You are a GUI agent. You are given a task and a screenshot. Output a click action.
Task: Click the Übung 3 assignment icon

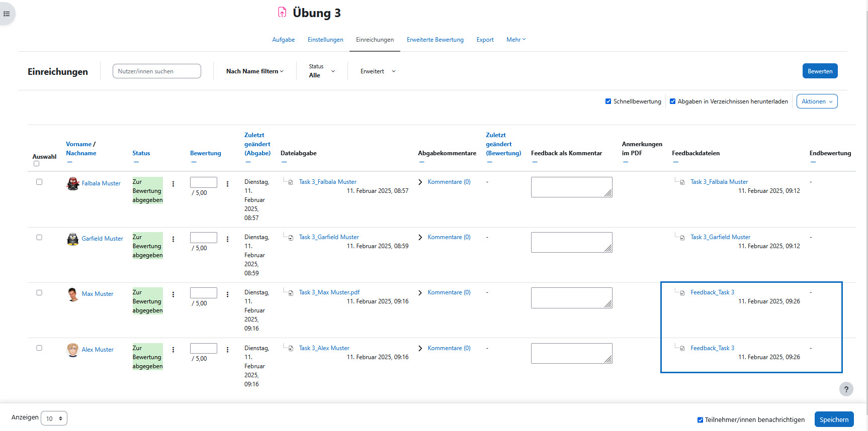click(282, 12)
